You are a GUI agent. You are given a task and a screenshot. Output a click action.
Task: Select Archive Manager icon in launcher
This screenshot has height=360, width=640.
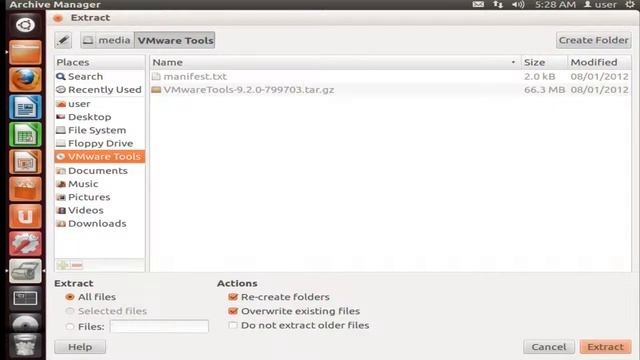click(x=25, y=271)
